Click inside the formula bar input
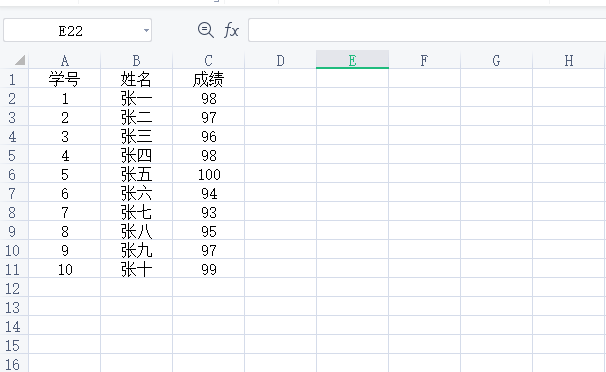Image resolution: width=606 pixels, height=372 pixels. click(x=427, y=30)
